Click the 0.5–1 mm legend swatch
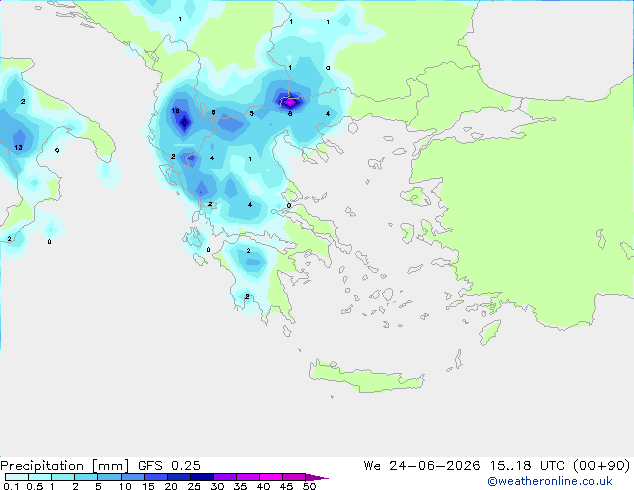Viewport: 634px width, 490px height. pyautogui.click(x=40, y=477)
